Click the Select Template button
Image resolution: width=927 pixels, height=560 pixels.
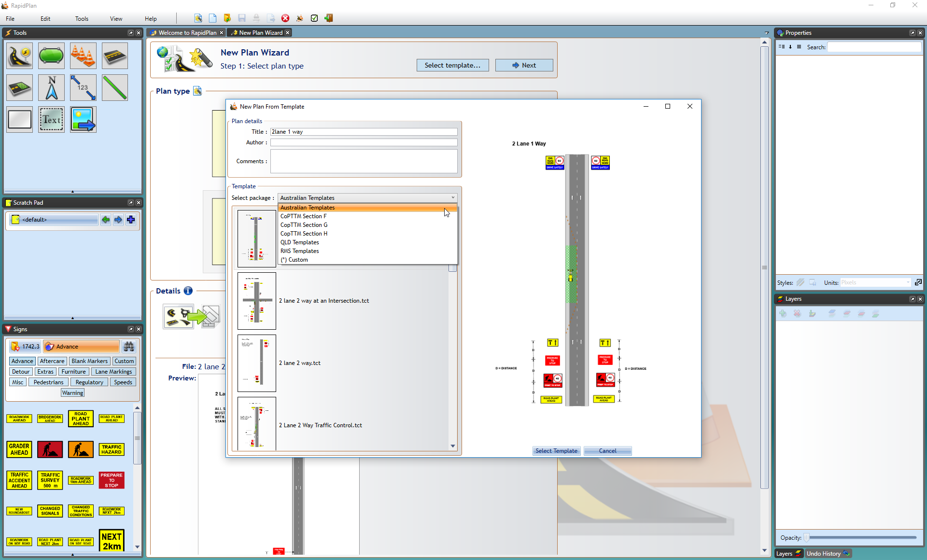[556, 451]
